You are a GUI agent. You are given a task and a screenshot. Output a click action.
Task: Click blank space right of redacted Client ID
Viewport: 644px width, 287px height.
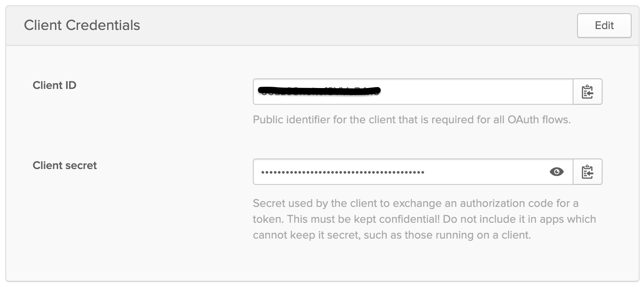pos(476,92)
